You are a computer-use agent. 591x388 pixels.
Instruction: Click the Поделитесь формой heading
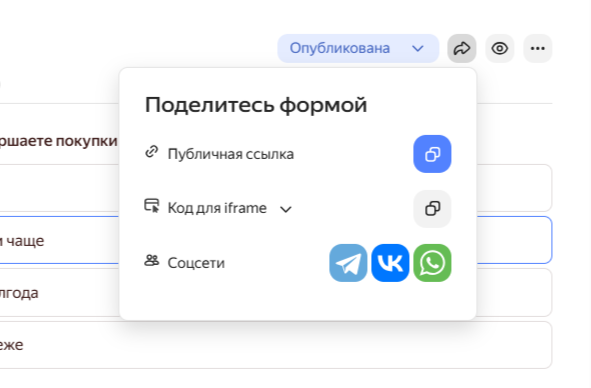point(256,105)
